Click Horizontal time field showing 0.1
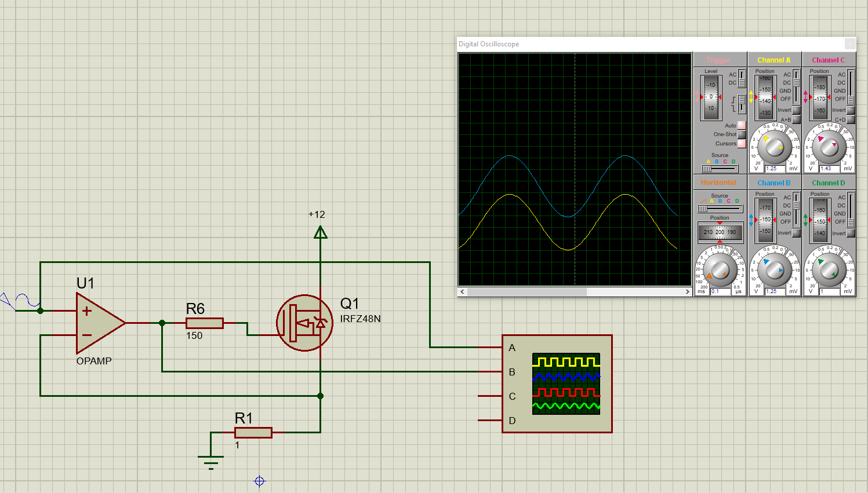 tap(720, 291)
